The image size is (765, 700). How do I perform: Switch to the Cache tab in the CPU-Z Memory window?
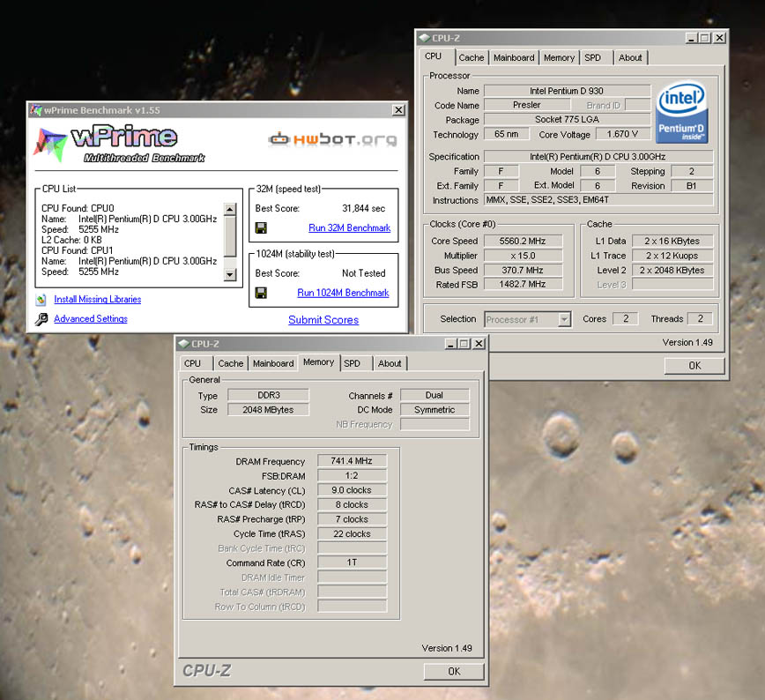[231, 364]
